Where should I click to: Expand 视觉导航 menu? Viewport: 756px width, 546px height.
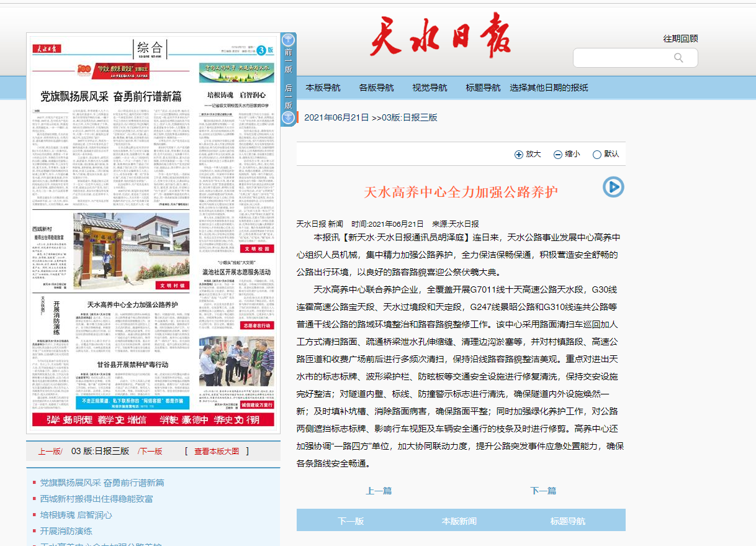point(430,88)
